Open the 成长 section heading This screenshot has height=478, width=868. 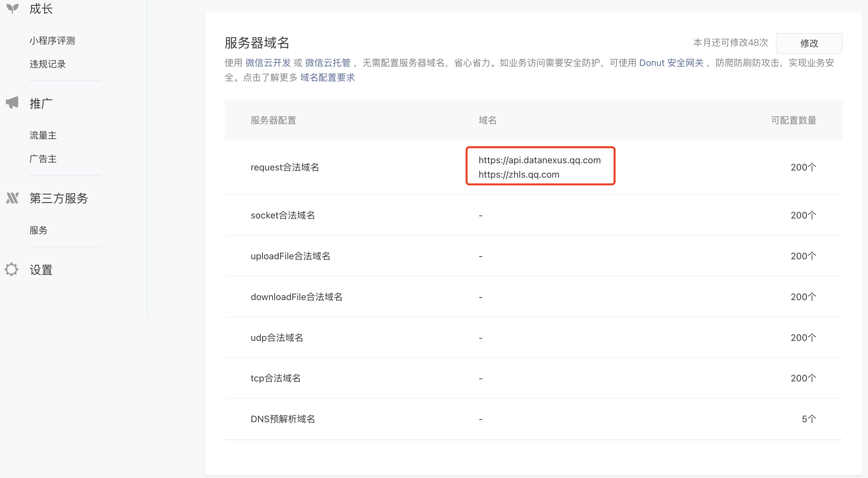pos(41,9)
